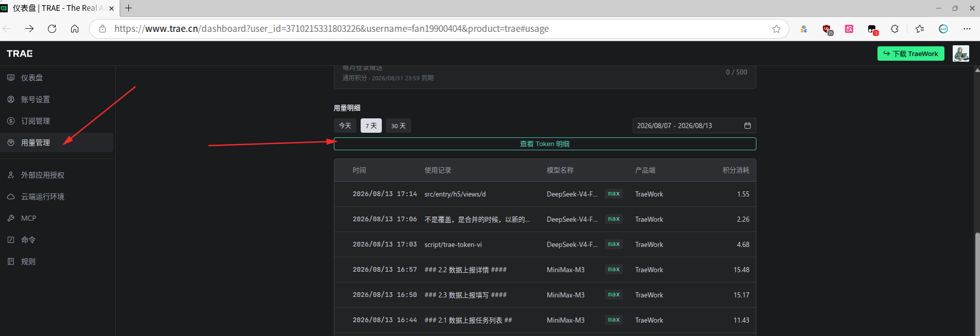Click the 模型名称 column header
The width and height of the screenshot is (980, 336).
[560, 170]
